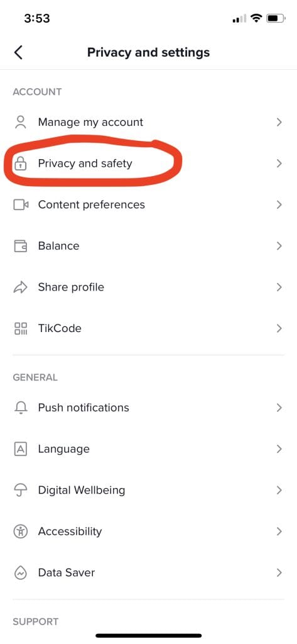Tap the back arrow icon

pos(18,53)
